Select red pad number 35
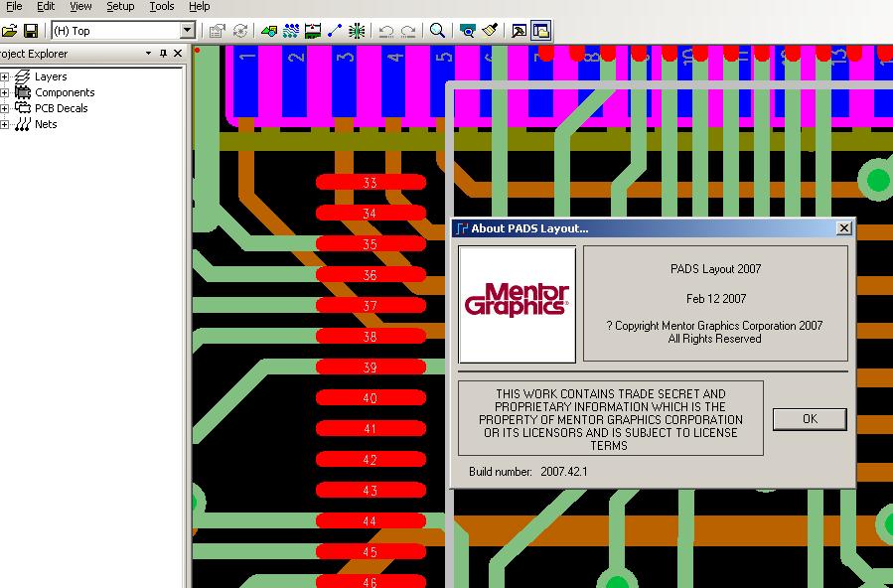 point(371,243)
